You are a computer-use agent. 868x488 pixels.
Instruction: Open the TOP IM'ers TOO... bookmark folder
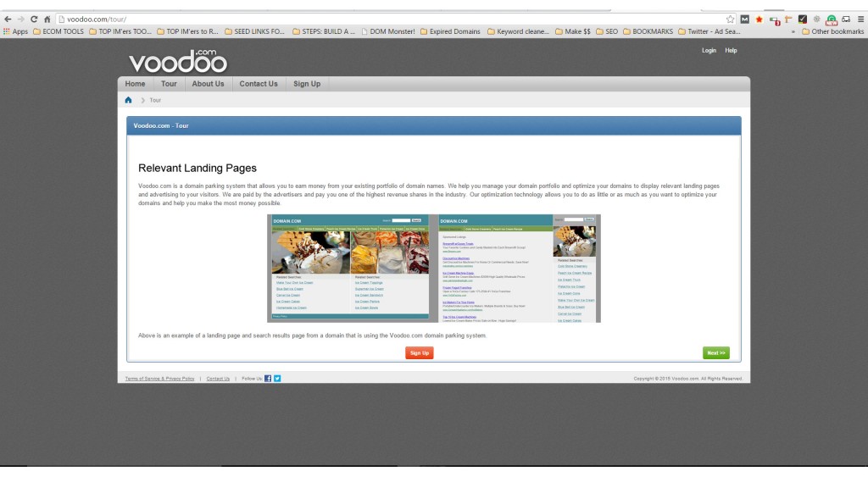[120, 31]
